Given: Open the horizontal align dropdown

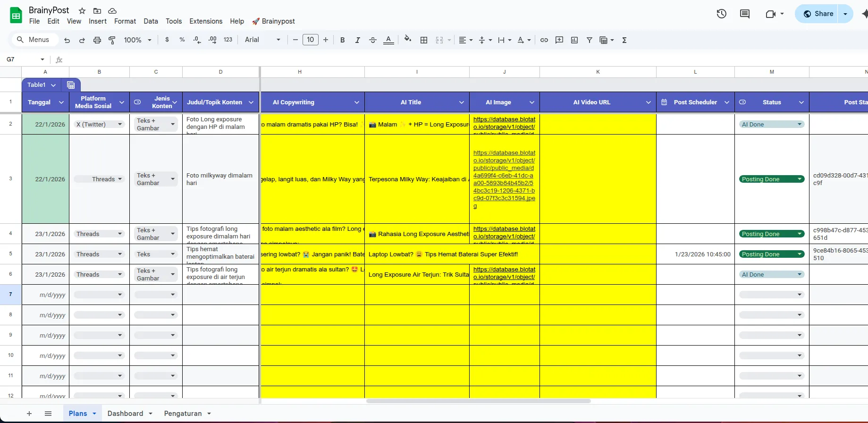Looking at the screenshot, I should (x=466, y=40).
